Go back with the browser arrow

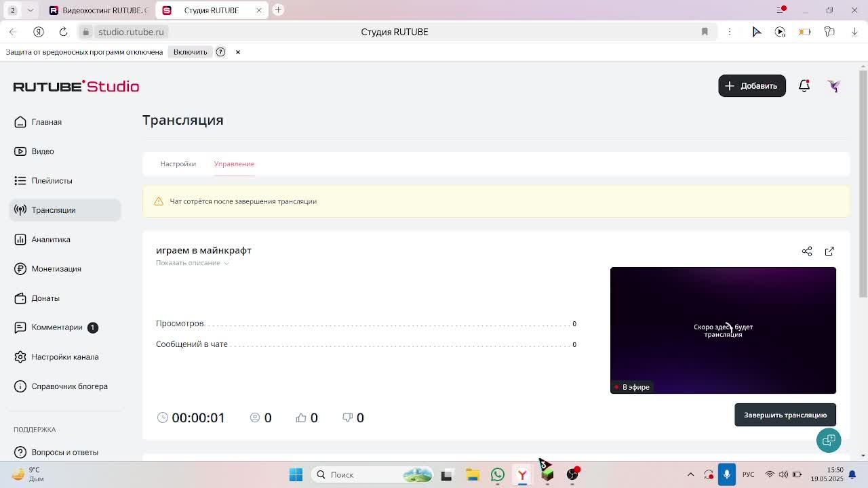[x=13, y=32]
